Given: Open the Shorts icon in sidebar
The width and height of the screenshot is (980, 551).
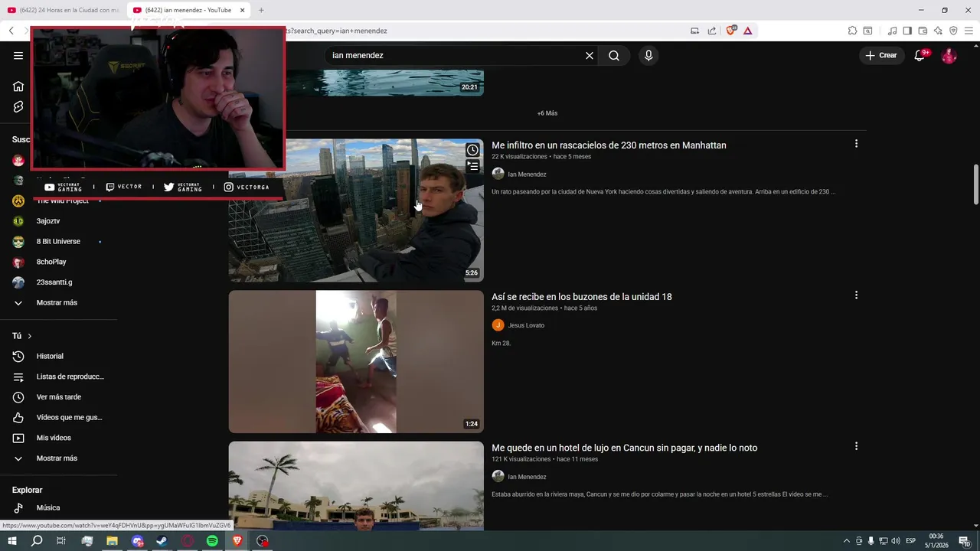Looking at the screenshot, I should click(x=18, y=107).
